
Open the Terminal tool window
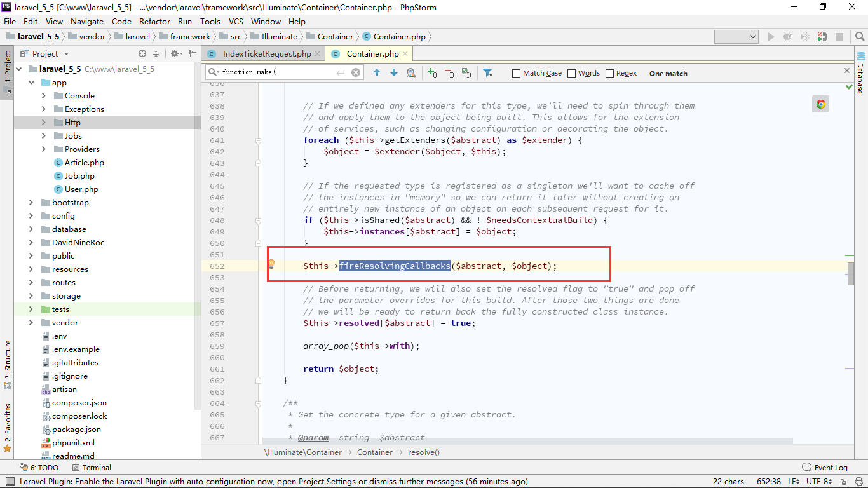coord(91,468)
